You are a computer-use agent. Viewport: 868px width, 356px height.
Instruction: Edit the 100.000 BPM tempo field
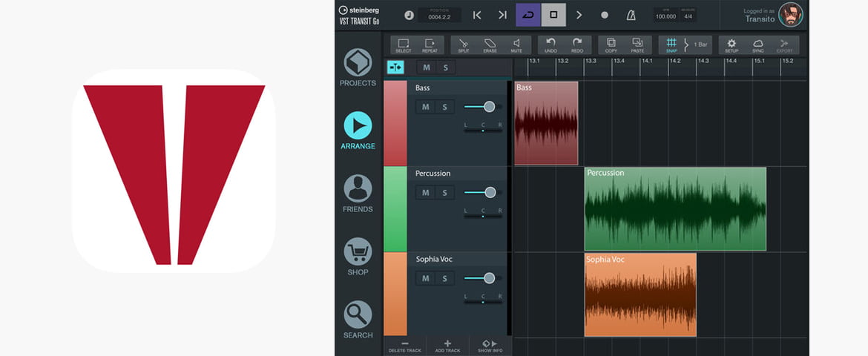click(x=666, y=15)
